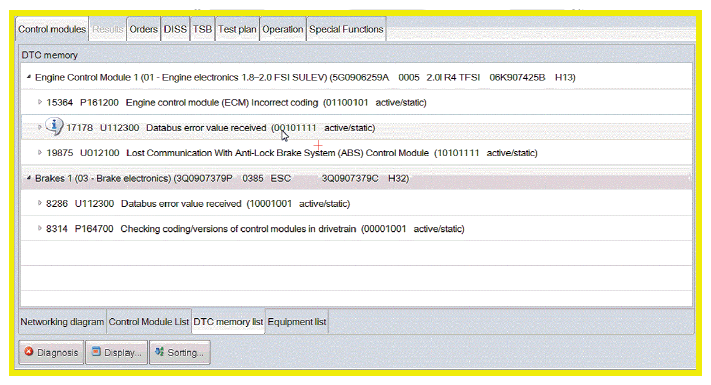Click status text '(00001001 active/static)'

413,229
